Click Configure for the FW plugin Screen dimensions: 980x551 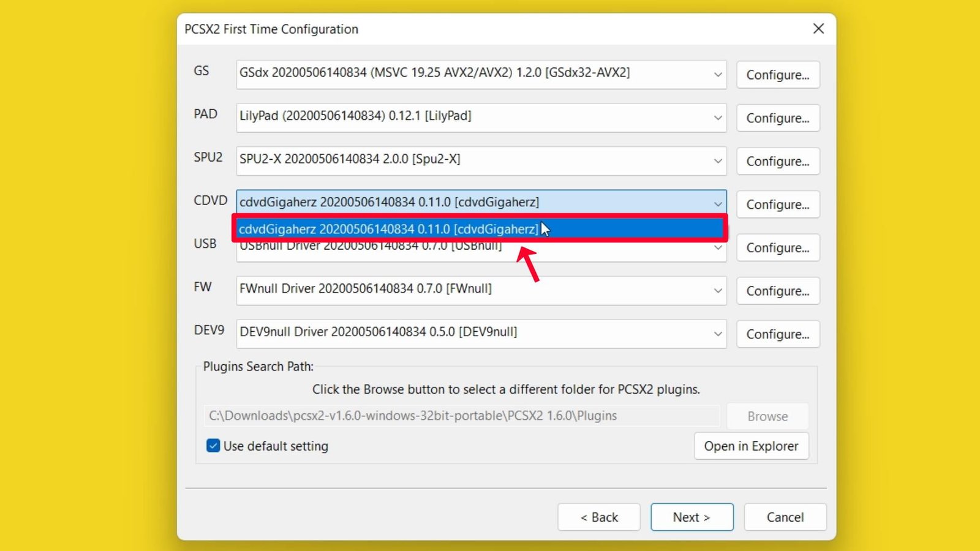778,291
